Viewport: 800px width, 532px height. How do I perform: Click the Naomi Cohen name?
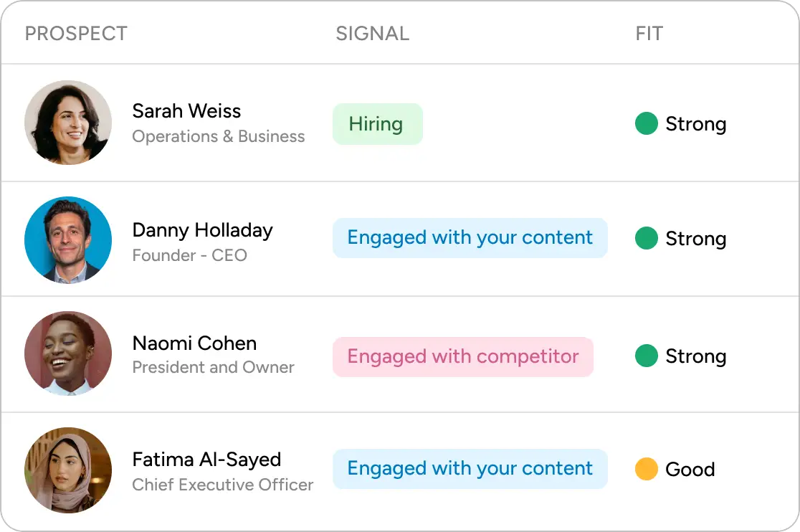point(194,343)
